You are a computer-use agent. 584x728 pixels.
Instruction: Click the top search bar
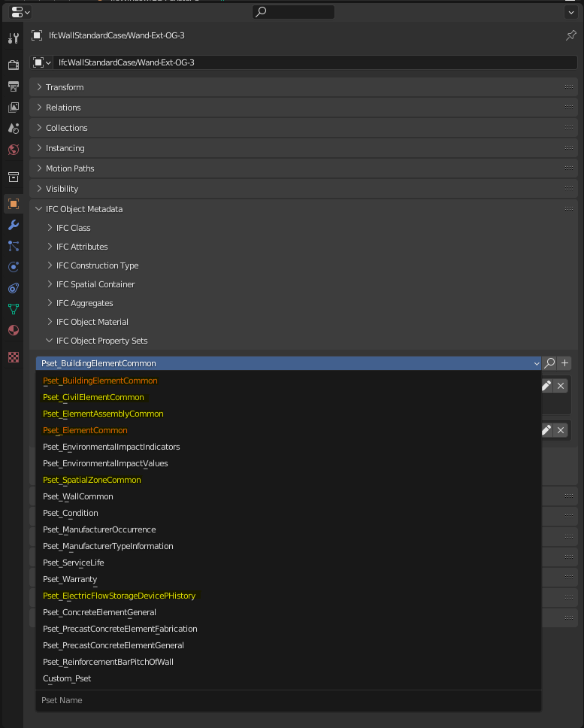(293, 11)
